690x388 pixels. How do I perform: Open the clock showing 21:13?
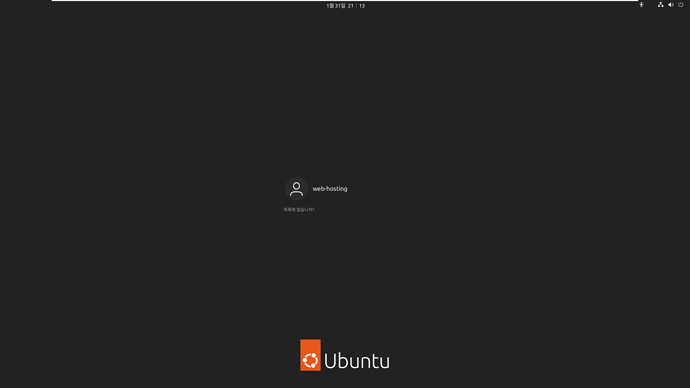(356, 6)
